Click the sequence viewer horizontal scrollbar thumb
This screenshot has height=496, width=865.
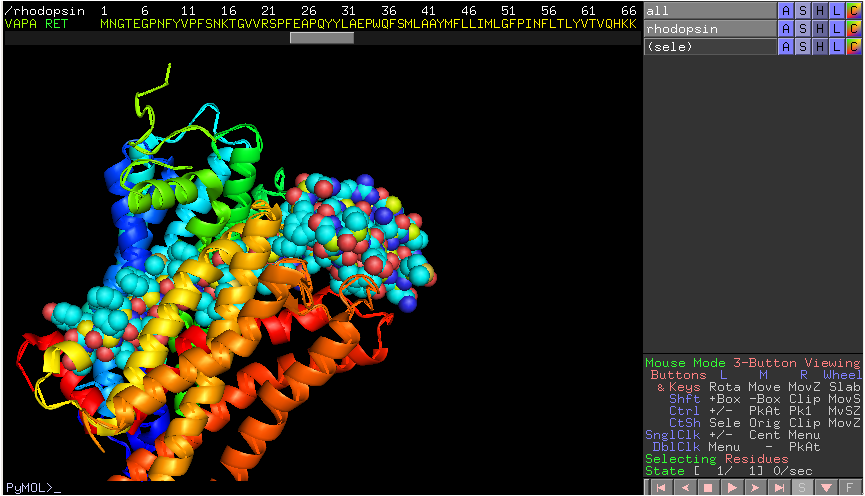322,38
